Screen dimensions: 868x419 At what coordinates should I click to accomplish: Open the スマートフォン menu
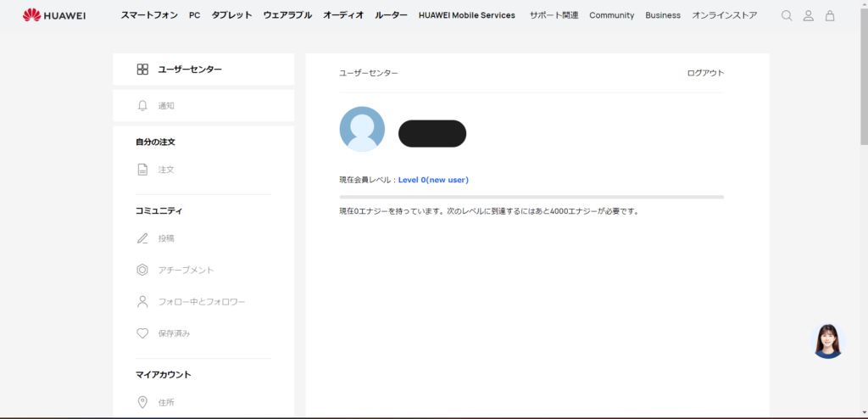coord(149,15)
